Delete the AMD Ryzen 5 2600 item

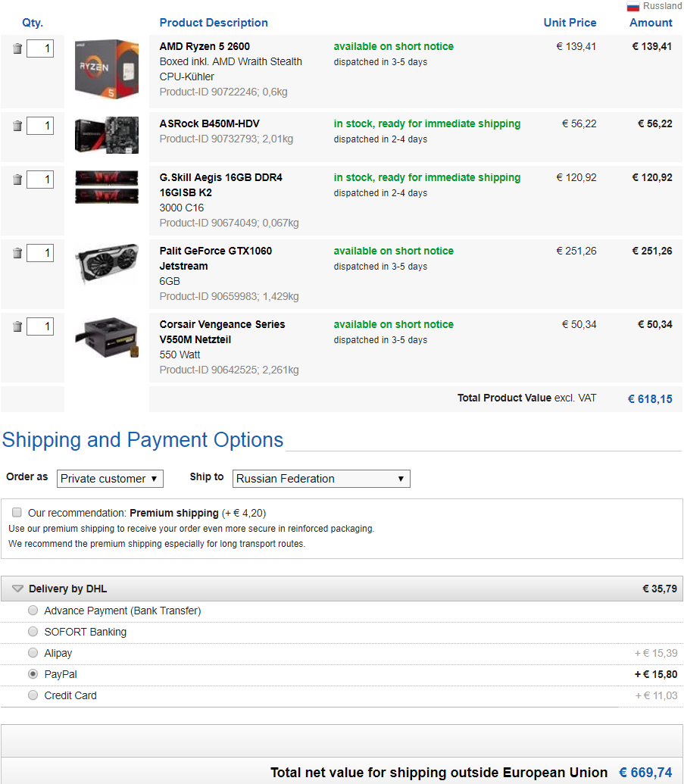[17, 49]
